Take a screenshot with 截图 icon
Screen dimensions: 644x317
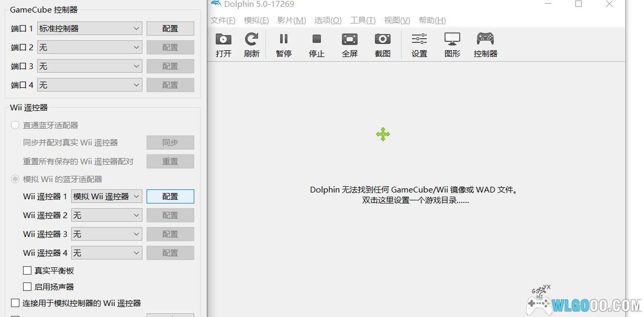click(x=383, y=44)
